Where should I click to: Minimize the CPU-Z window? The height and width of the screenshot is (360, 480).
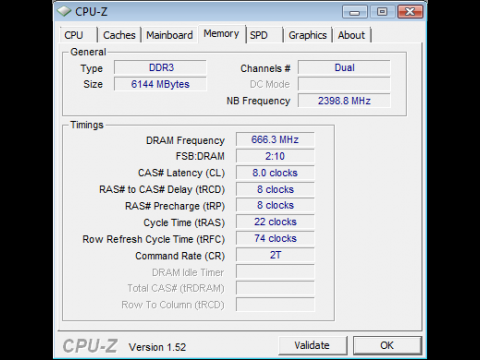[x=355, y=12]
